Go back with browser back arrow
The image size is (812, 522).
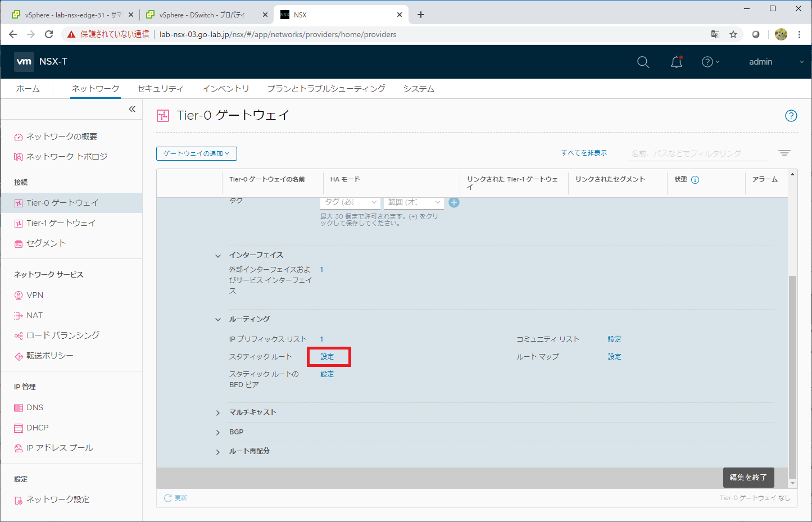pyautogui.click(x=13, y=34)
